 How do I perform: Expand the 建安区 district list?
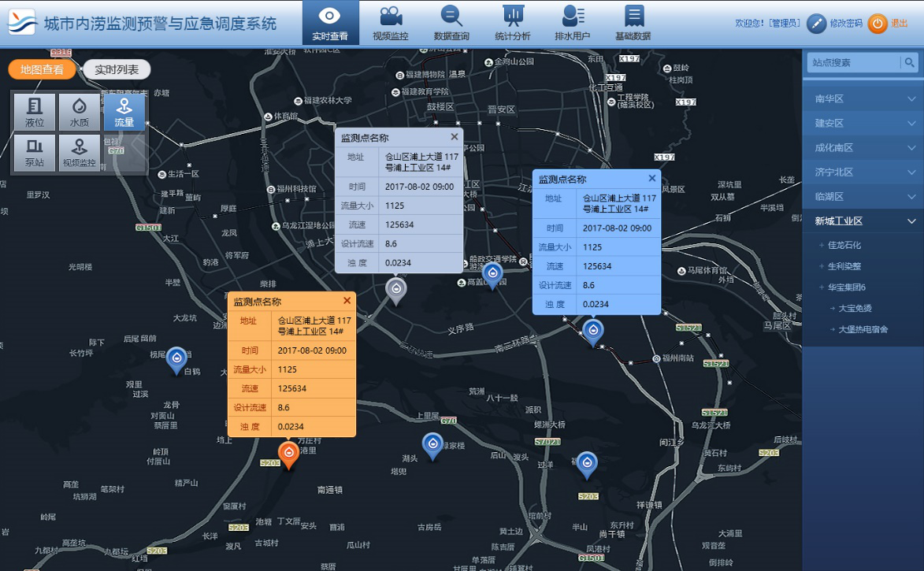click(x=863, y=123)
